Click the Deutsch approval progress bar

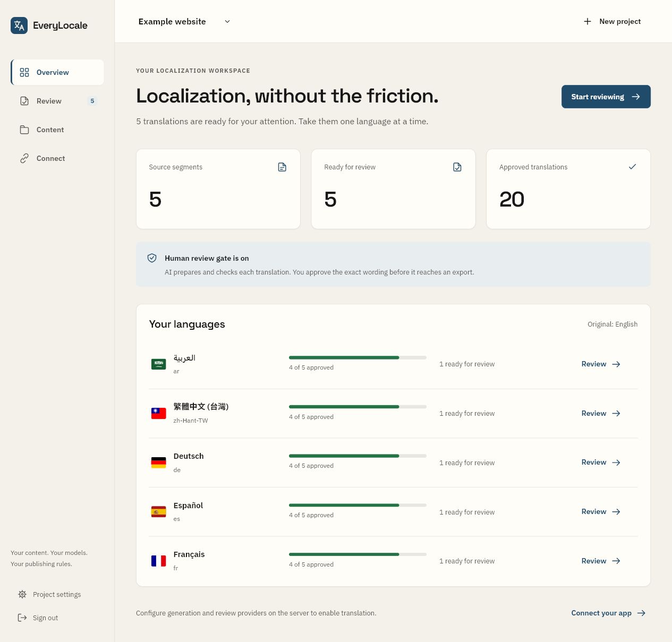tap(358, 456)
